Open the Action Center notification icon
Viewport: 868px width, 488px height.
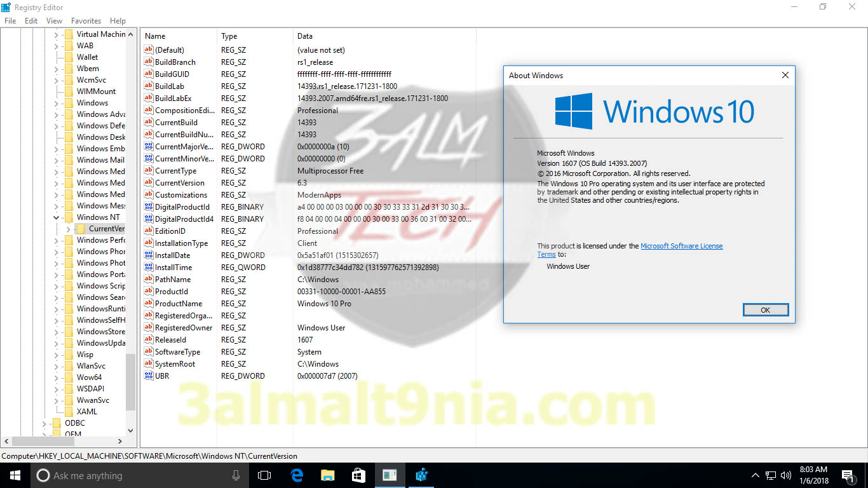click(847, 475)
